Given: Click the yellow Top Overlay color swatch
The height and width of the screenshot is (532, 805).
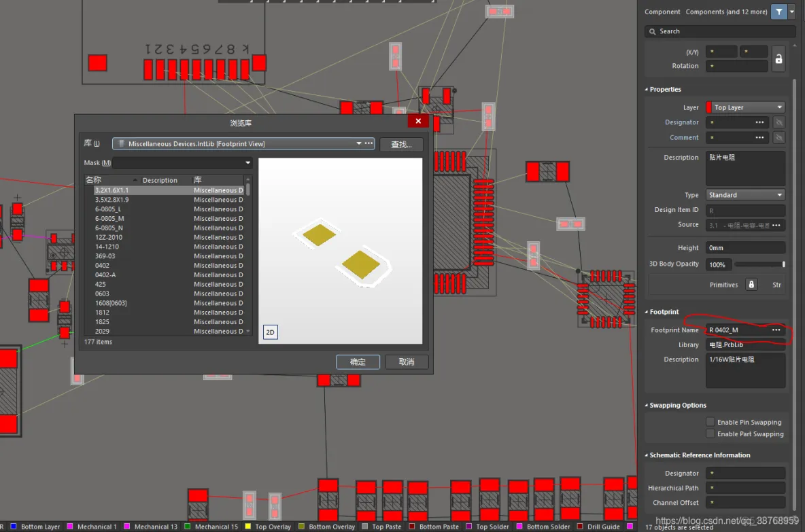Looking at the screenshot, I should (248, 527).
